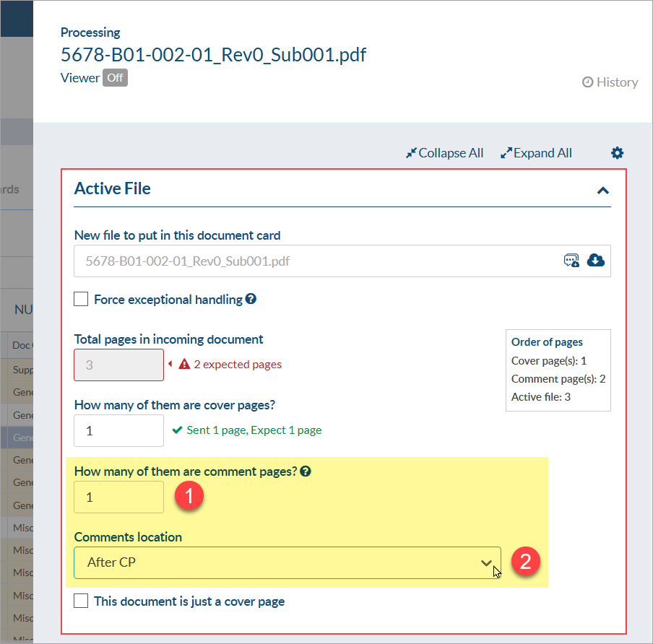
Task: Click the Order of pages heading
Action: click(547, 341)
